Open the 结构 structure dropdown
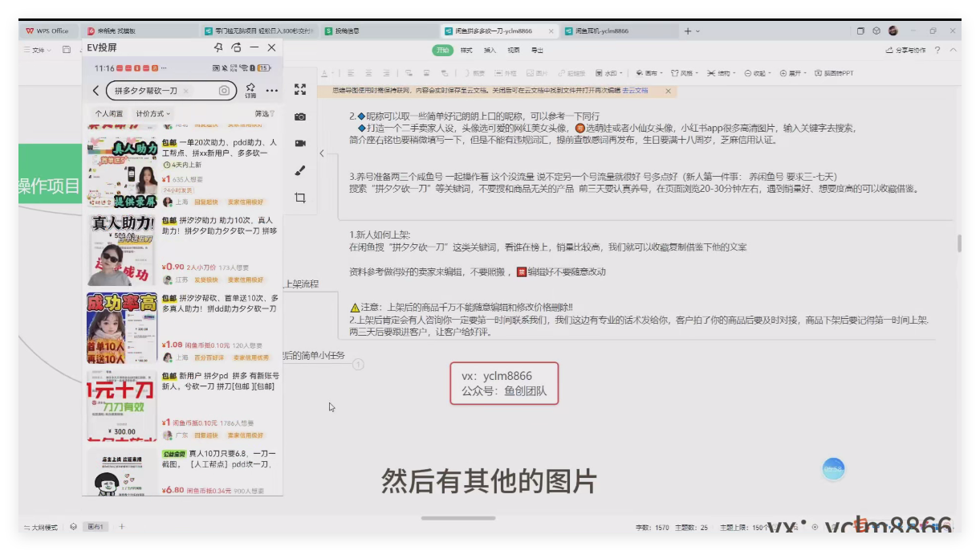Image resolution: width=980 pixels, height=551 pixels. pos(721,73)
